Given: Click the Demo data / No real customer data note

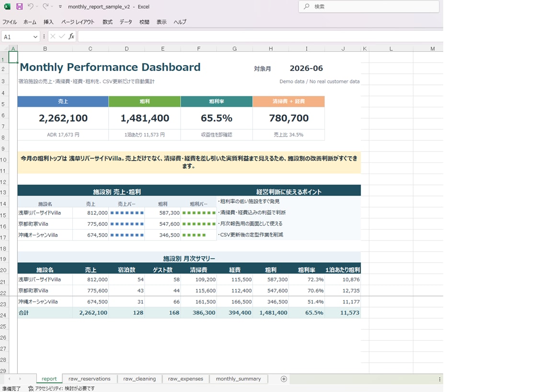Looking at the screenshot, I should [x=320, y=81].
